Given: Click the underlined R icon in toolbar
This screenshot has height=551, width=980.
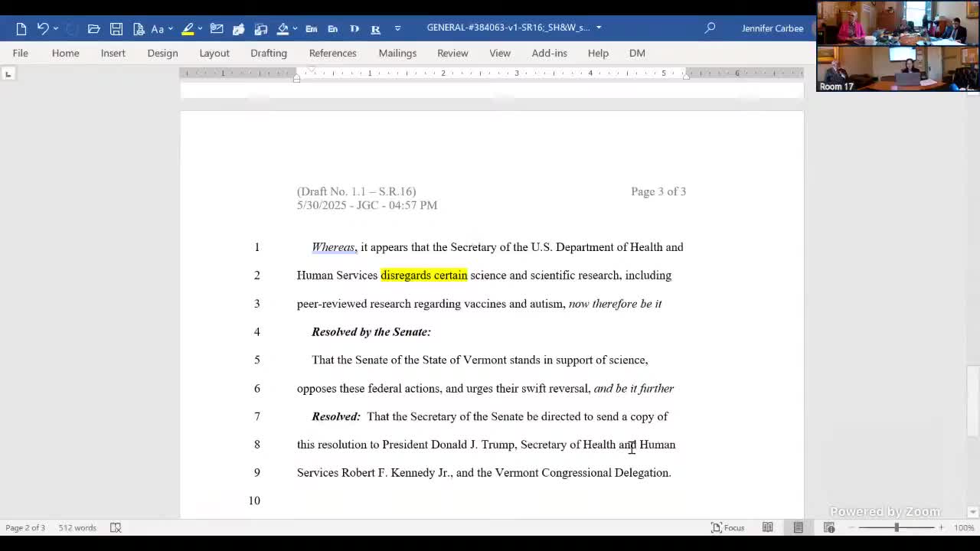Looking at the screenshot, I should 376,28.
